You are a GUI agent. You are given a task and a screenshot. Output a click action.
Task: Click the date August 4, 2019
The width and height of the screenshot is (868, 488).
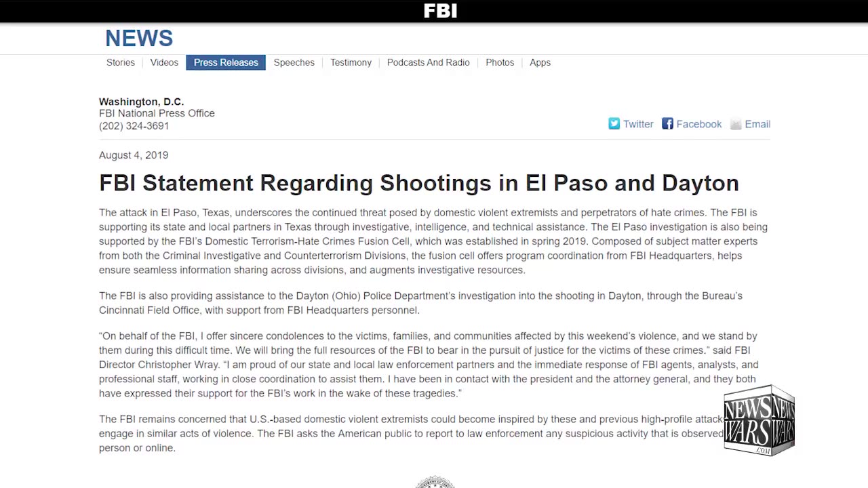pyautogui.click(x=134, y=155)
